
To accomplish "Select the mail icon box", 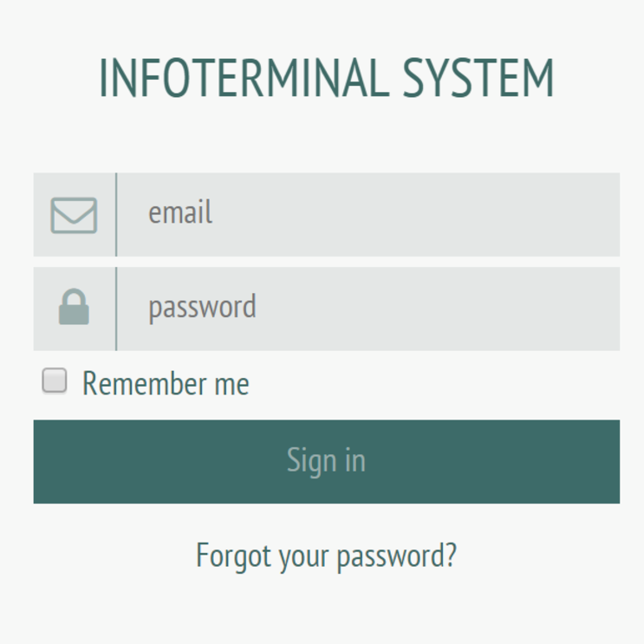I will 75,214.
